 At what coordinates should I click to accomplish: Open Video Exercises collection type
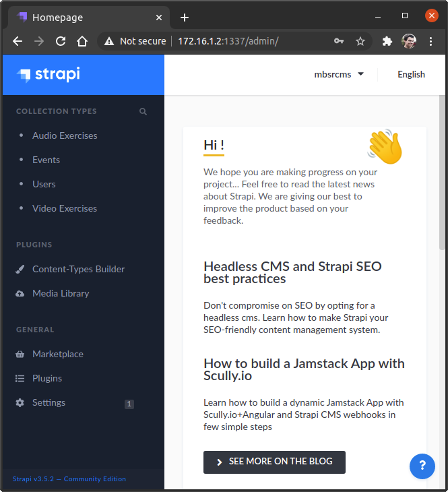65,208
